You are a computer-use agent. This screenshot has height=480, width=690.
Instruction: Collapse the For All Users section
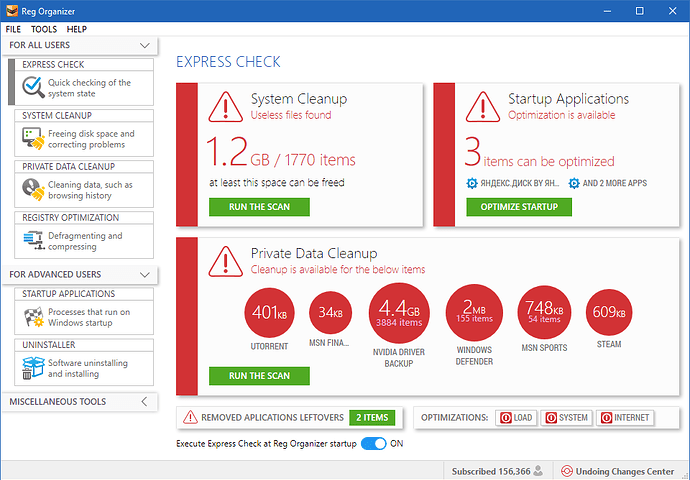(145, 46)
